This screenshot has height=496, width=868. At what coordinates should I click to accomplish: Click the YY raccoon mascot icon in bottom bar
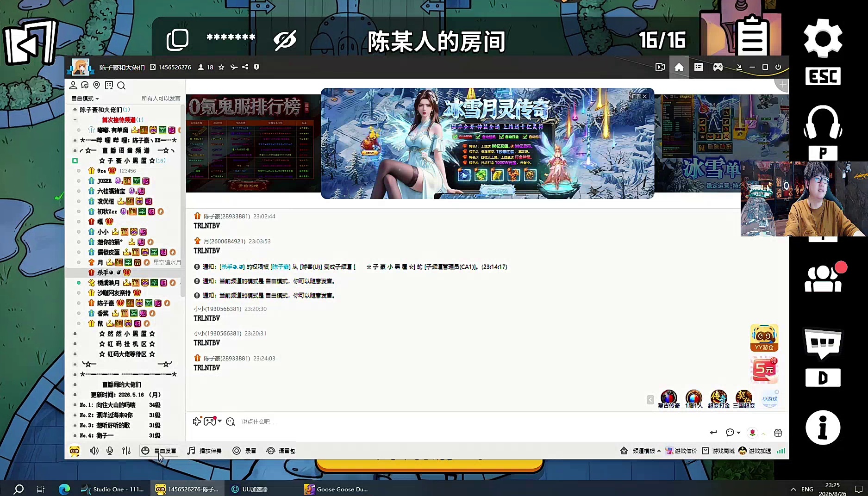tap(75, 451)
